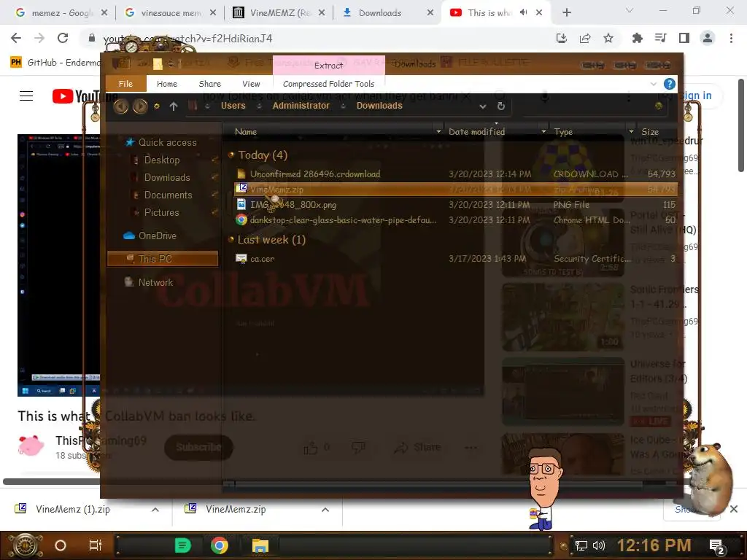Open options chevron for VineMemz (1).zip download
747x560 pixels.
point(155,510)
